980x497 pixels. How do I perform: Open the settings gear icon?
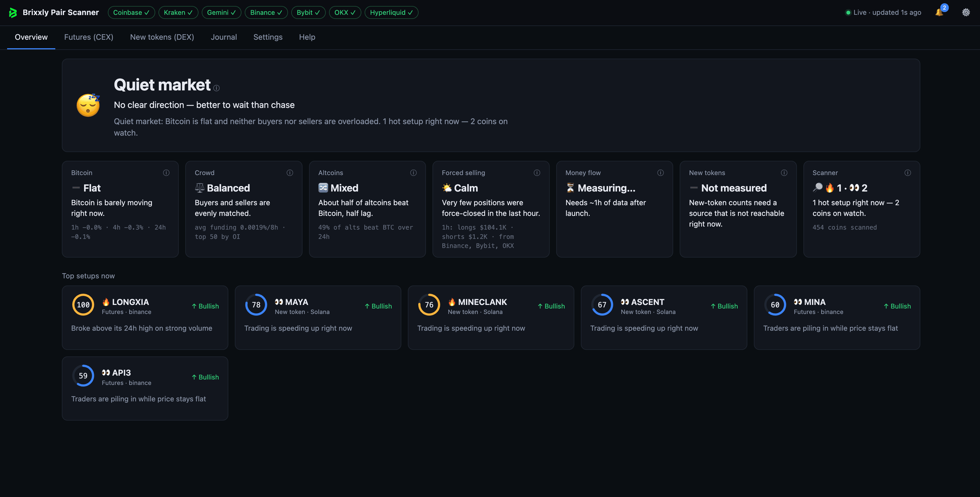point(966,13)
